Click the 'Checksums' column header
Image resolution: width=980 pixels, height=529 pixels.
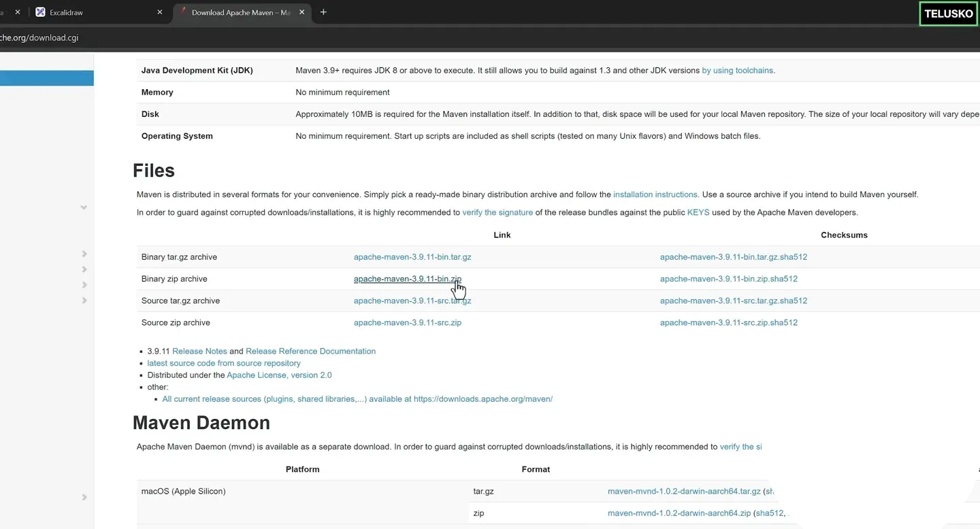click(x=844, y=235)
